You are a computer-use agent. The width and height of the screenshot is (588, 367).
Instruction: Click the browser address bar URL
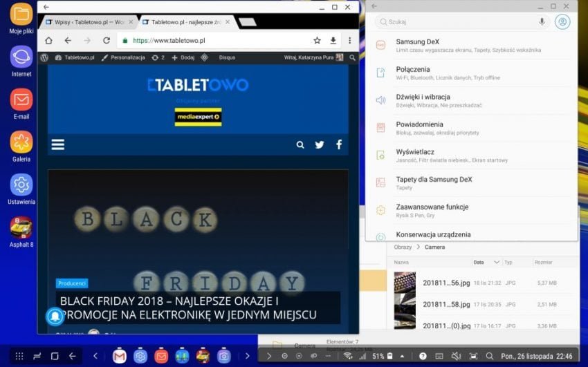(169, 41)
